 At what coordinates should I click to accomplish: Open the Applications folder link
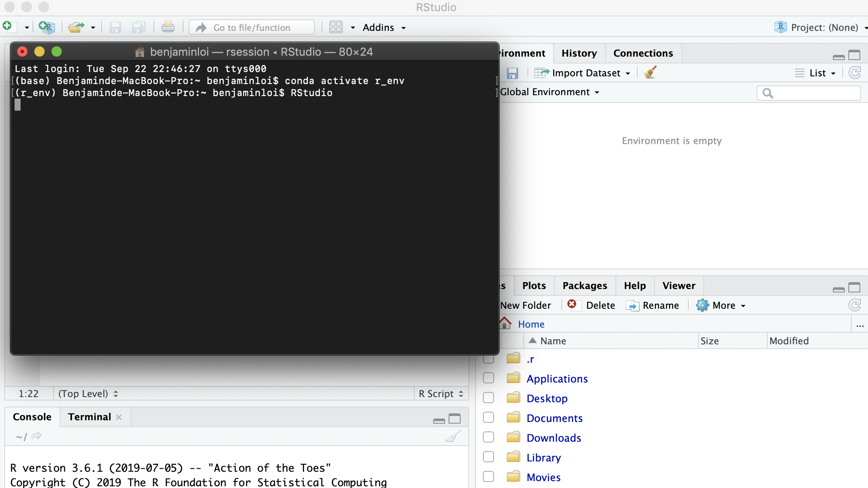tap(557, 379)
